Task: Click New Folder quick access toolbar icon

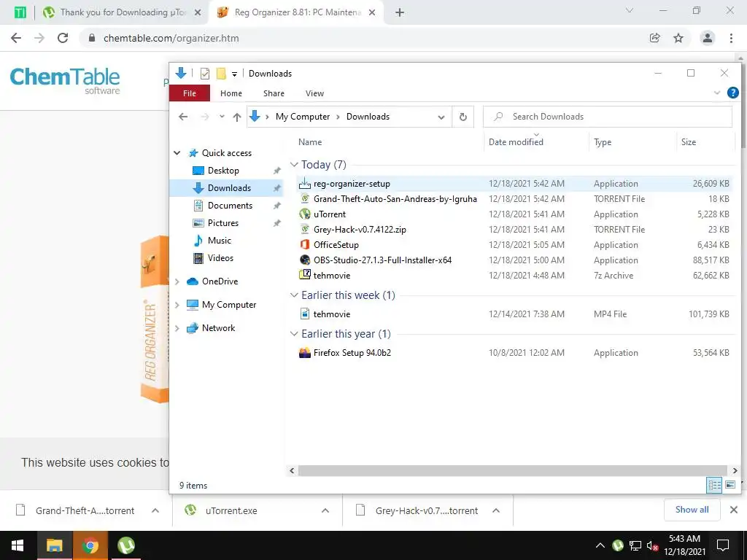Action: 221,74
